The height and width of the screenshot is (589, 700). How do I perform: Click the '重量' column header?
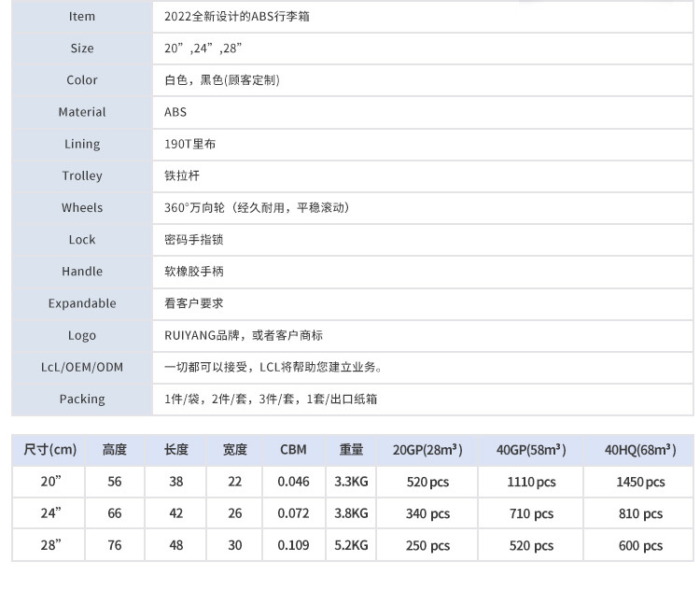351,450
